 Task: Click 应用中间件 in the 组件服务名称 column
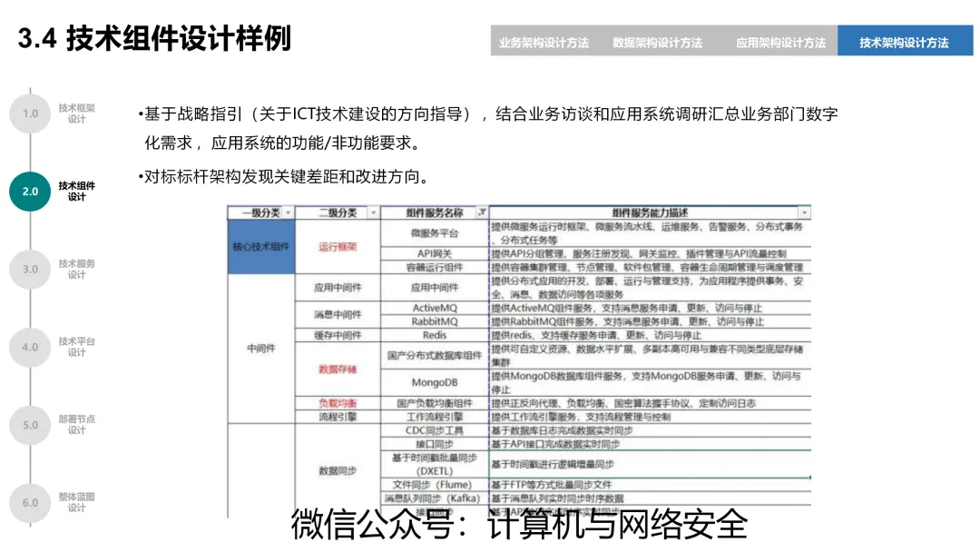[x=435, y=288]
